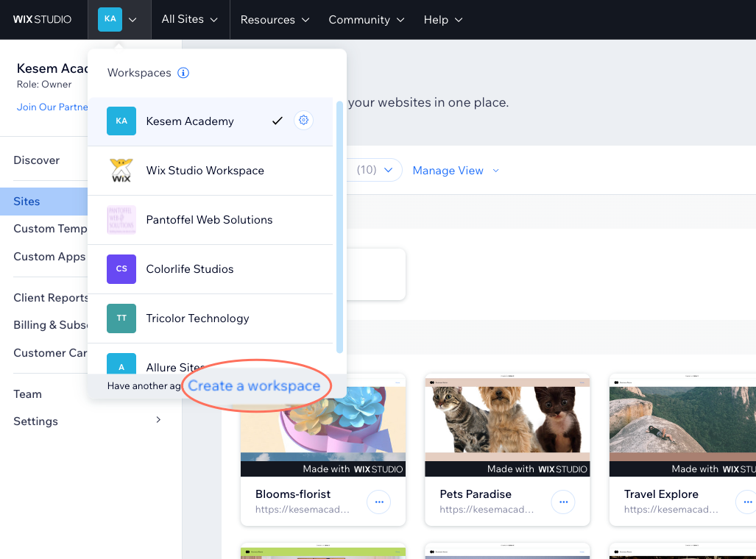Select the Kesem Academy workspace
The image size is (756, 559).
(211, 121)
